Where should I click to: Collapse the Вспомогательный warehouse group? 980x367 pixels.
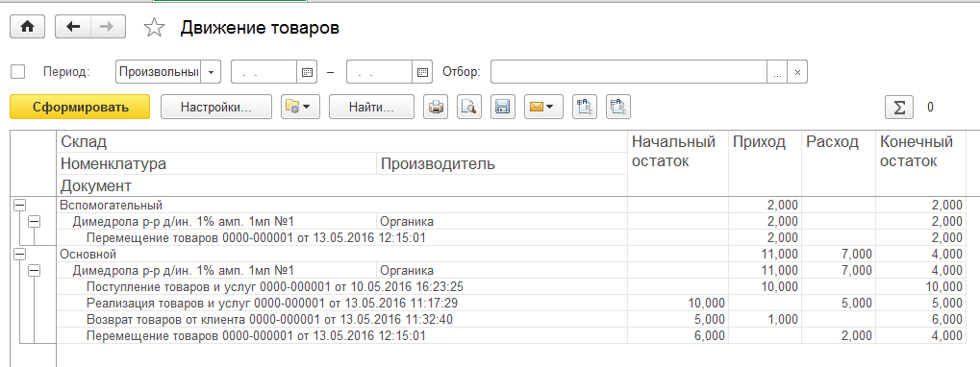[x=19, y=205]
